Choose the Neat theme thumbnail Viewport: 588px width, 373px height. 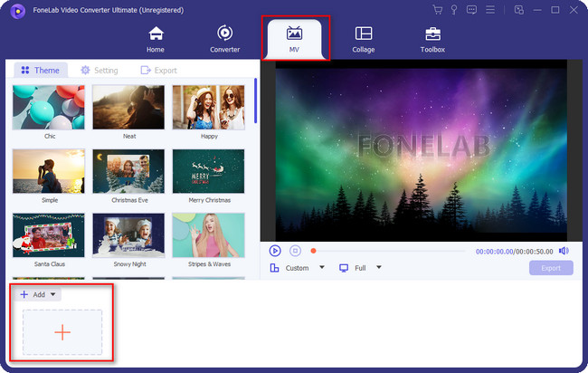coord(128,108)
